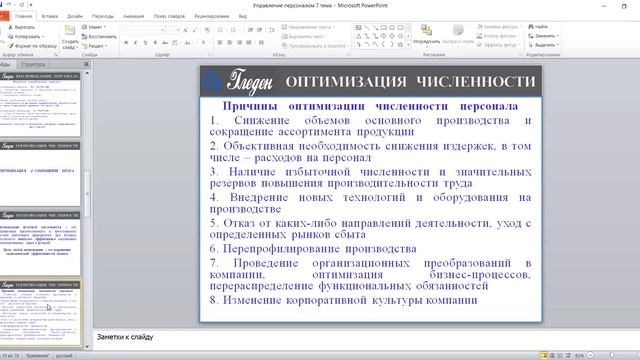The image size is (640, 360).
Task: Switch to Структура outline tab
Action: [x=33, y=64]
